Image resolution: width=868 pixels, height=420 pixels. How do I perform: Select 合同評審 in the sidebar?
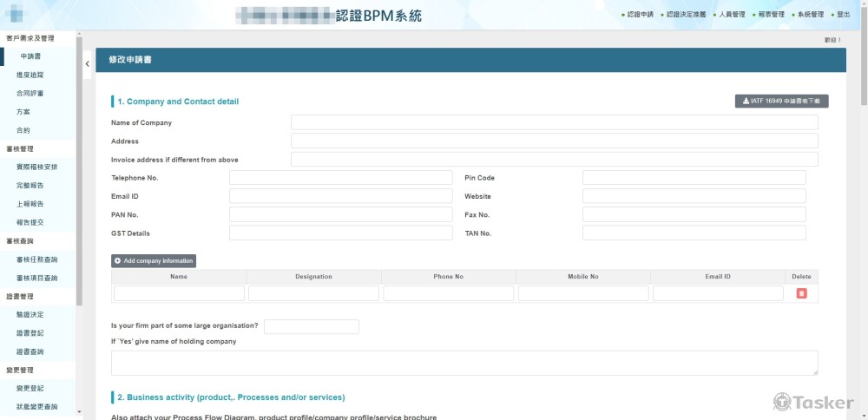click(x=30, y=94)
